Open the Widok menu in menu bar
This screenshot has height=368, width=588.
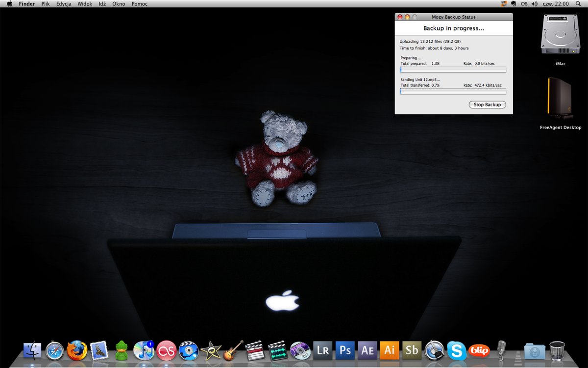click(x=85, y=4)
